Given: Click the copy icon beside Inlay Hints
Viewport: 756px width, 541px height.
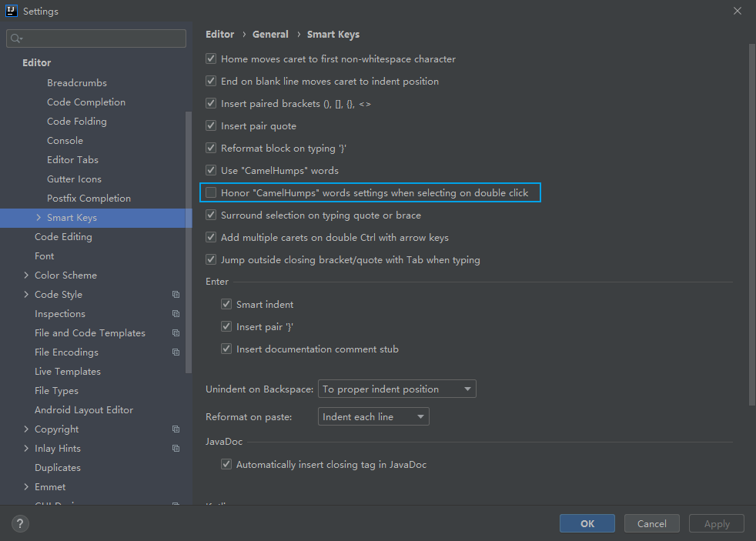Looking at the screenshot, I should [176, 449].
